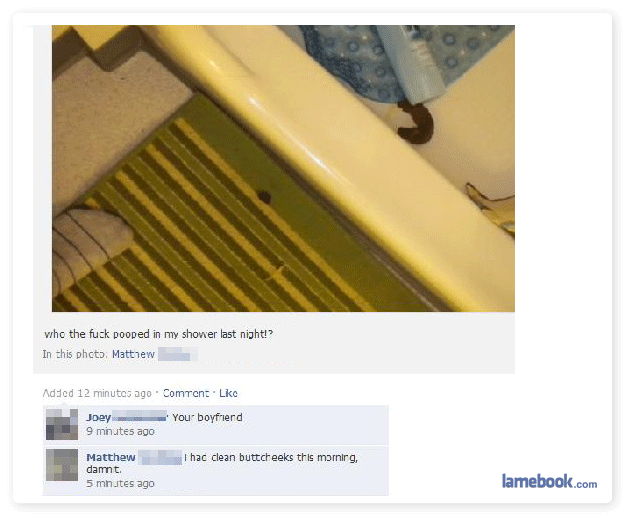This screenshot has width=630, height=521.
Task: Open the Matthew commenter name link
Action: point(110,458)
